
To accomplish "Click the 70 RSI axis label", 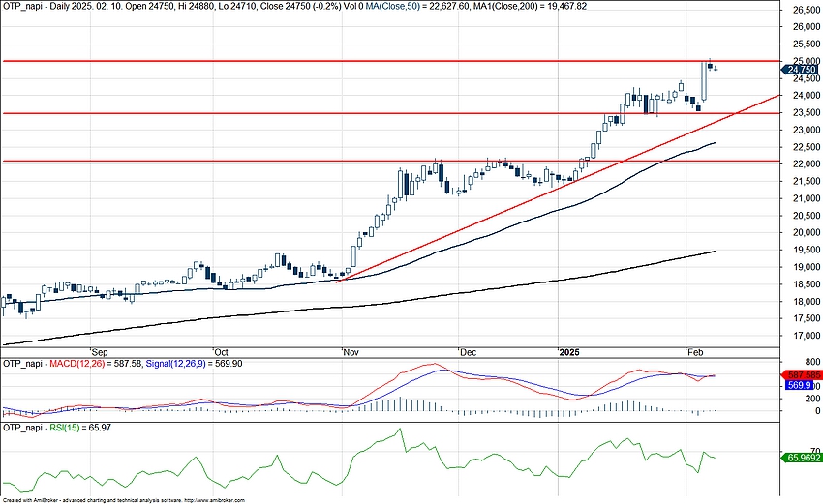I will pyautogui.click(x=815, y=451).
